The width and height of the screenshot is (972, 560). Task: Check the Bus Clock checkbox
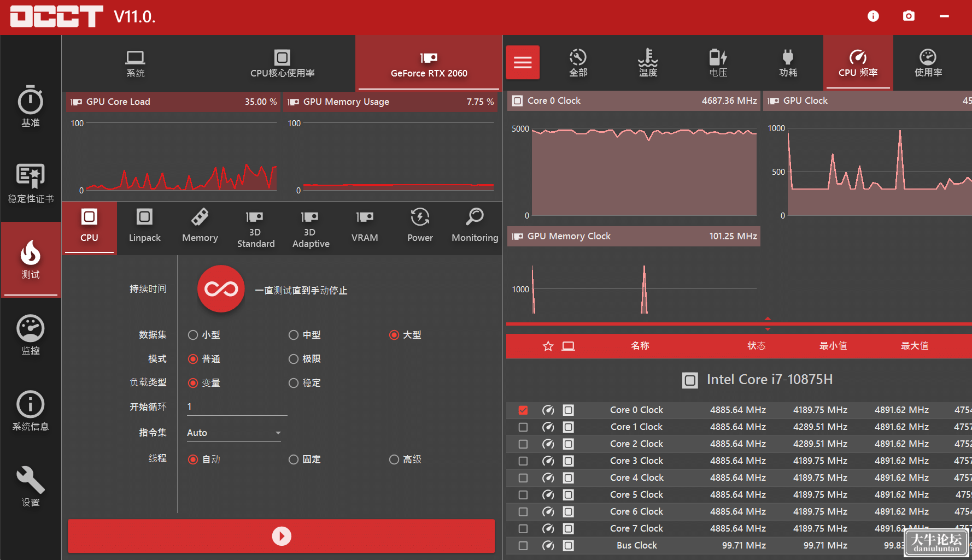[523, 545]
